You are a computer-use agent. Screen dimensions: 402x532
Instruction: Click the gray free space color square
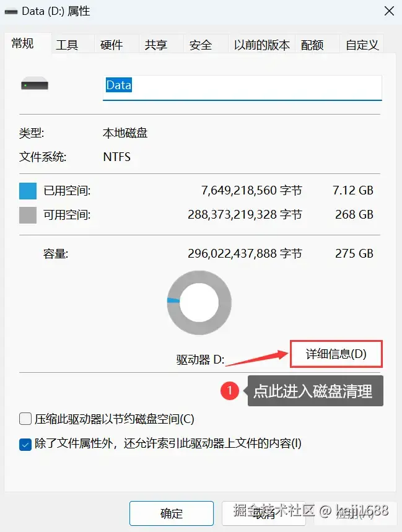28,215
